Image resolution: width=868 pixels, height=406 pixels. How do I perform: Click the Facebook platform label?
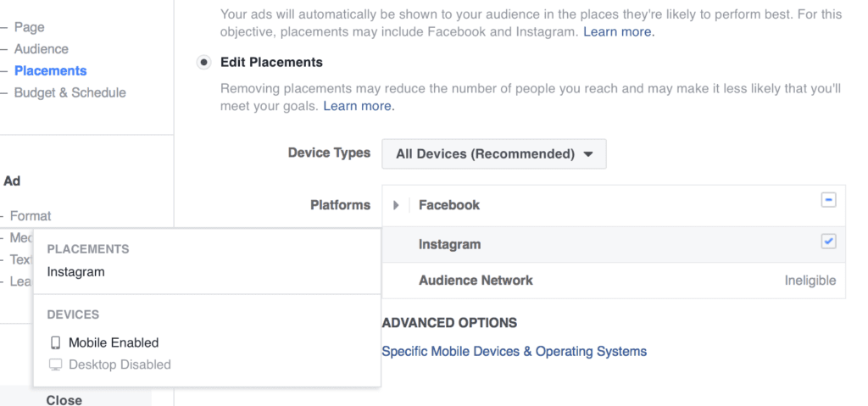click(x=449, y=205)
